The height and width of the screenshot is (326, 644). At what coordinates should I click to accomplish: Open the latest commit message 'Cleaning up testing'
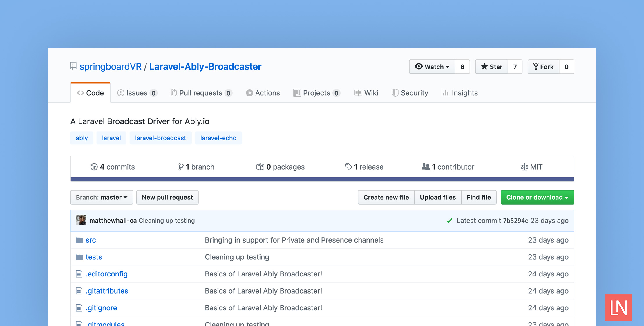pos(167,221)
